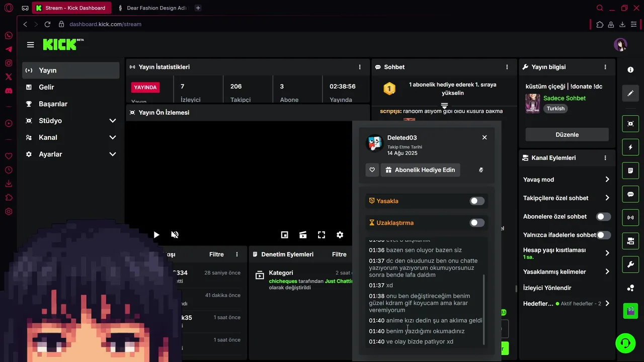Click the muted microphone icon in user card
The height and width of the screenshot is (362, 644).
tap(481, 170)
